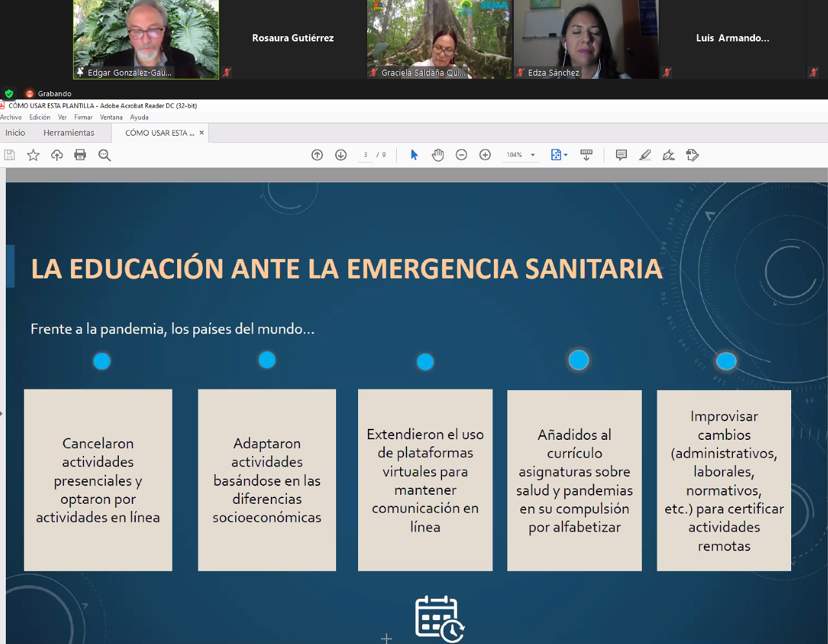
Task: Select Luis Armando participant tile
Action: click(733, 39)
